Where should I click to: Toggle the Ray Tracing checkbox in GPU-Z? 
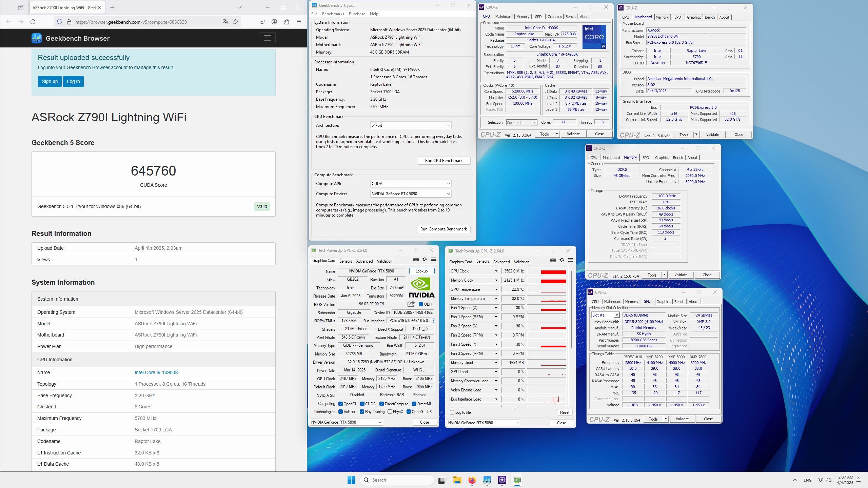coord(362,411)
